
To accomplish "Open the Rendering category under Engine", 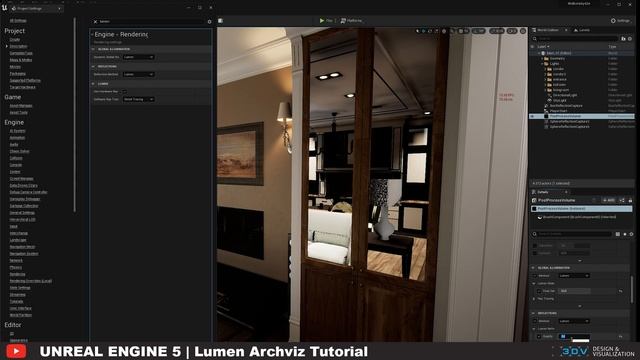I will point(18,274).
